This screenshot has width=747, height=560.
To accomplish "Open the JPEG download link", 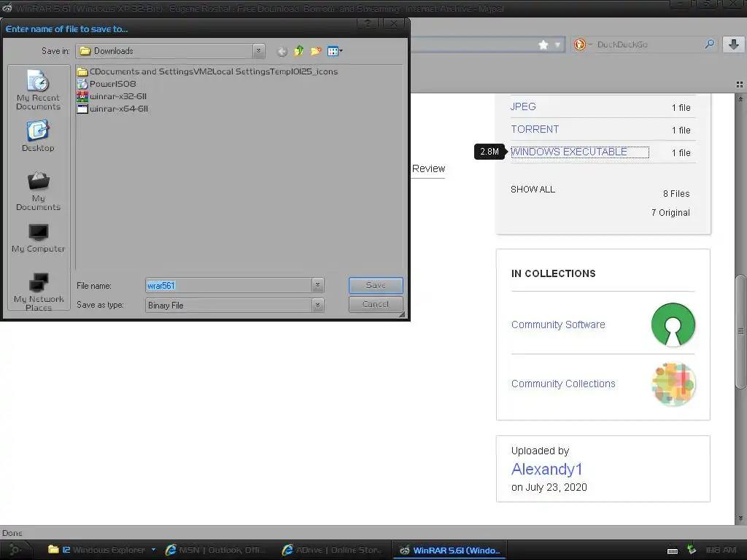I will pos(523,106).
